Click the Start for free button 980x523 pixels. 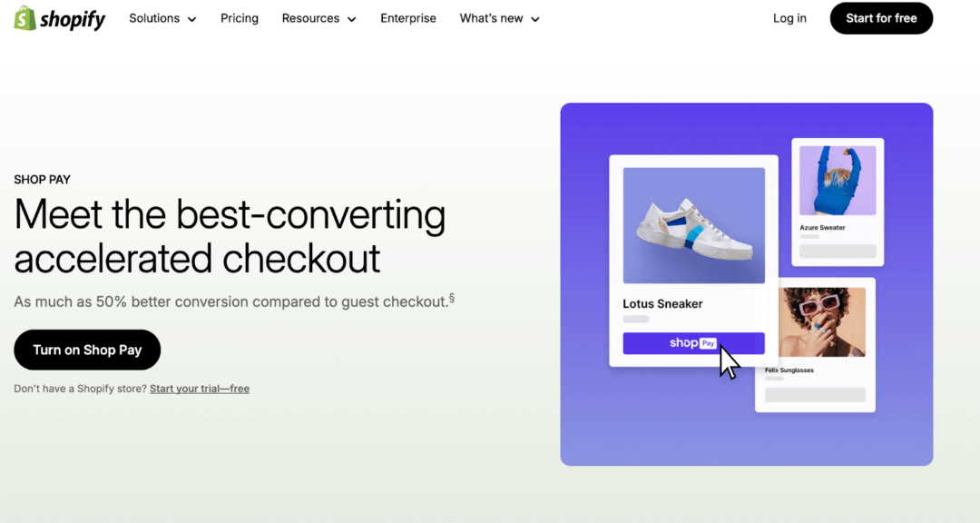point(881,17)
